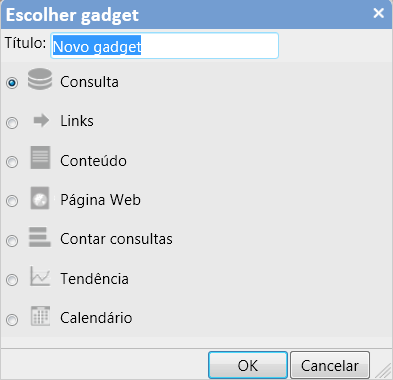Choose the Conteúdo radio button
This screenshot has width=393, height=380.
click(x=12, y=162)
